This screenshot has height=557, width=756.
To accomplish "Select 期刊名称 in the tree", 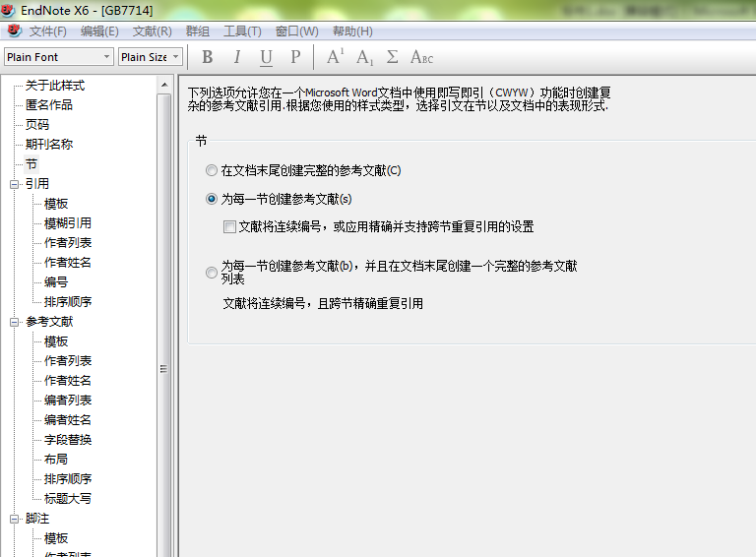I will pos(48,144).
